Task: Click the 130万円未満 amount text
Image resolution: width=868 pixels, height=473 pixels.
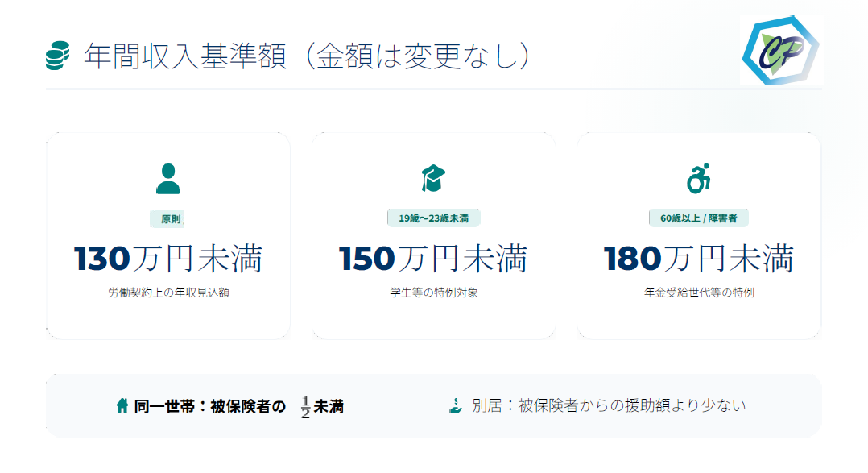Action: point(168,259)
